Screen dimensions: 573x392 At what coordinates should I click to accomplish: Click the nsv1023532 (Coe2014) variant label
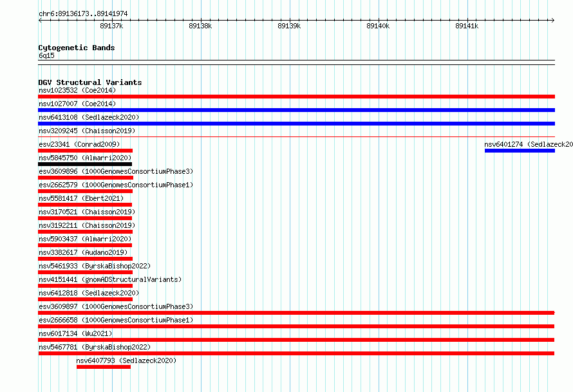(77, 90)
